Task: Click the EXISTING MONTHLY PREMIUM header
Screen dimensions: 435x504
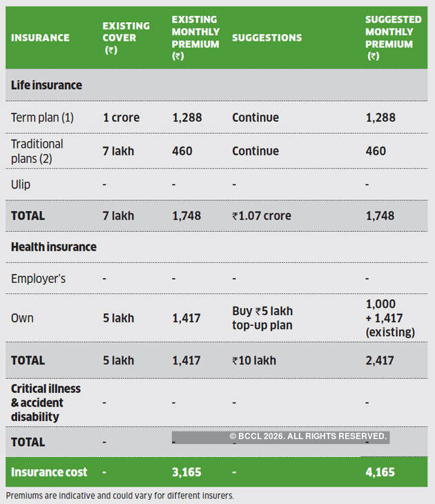Action: click(x=195, y=37)
